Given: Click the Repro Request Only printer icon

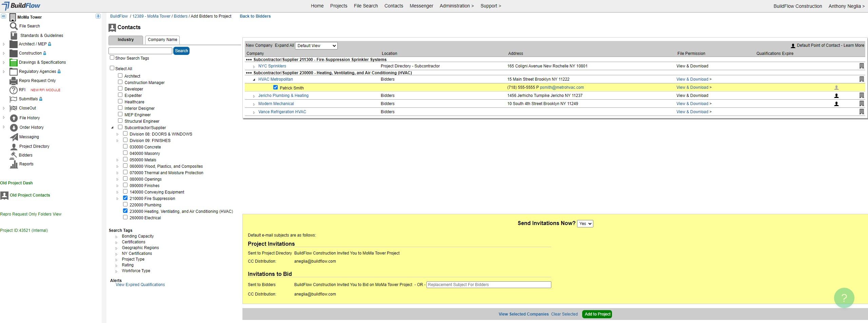Looking at the screenshot, I should click(14, 81).
